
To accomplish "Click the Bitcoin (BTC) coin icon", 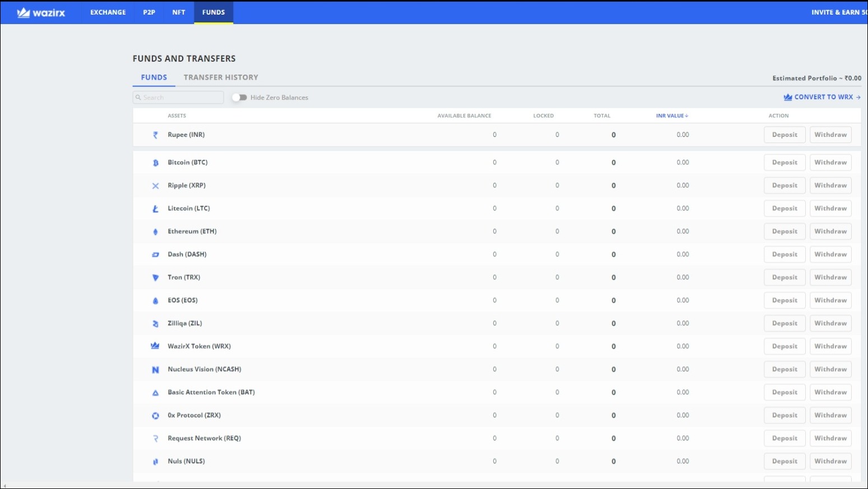I will (x=156, y=163).
